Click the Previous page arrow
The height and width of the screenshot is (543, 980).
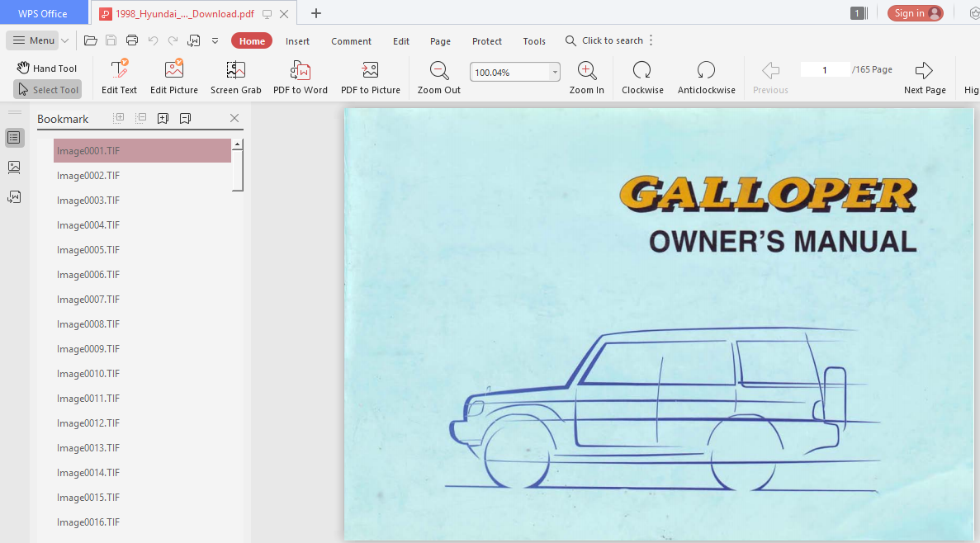click(770, 77)
